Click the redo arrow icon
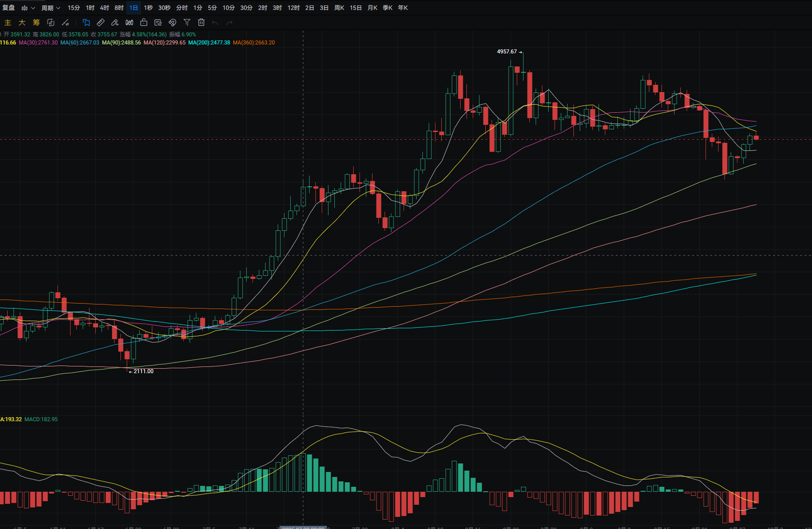Image resolution: width=812 pixels, height=529 pixels. [230, 22]
